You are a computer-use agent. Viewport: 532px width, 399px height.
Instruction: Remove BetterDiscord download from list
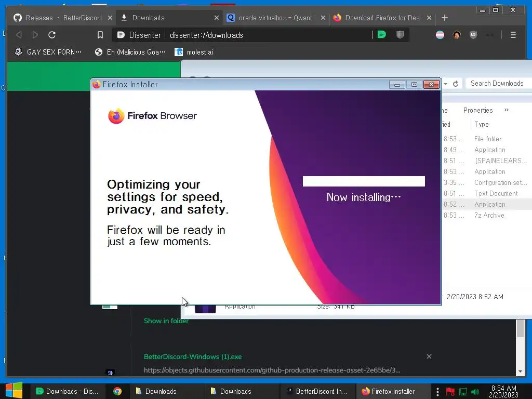pos(429,356)
